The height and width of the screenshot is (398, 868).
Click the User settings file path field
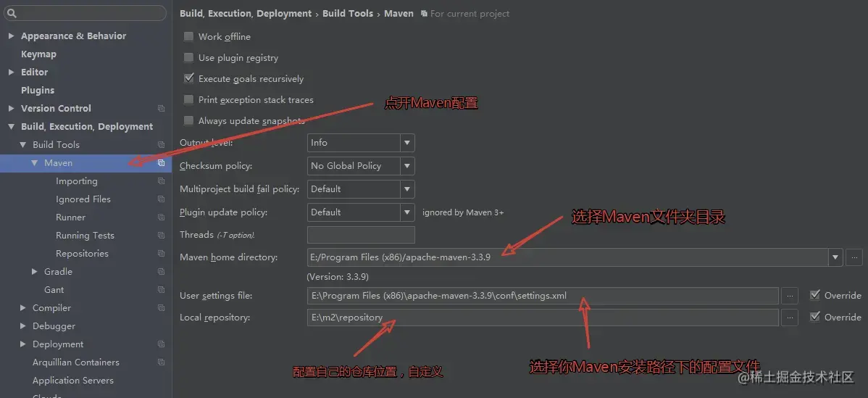point(543,296)
